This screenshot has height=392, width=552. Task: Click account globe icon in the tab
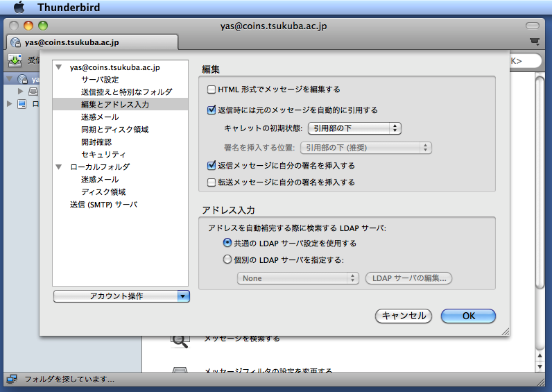coord(15,42)
